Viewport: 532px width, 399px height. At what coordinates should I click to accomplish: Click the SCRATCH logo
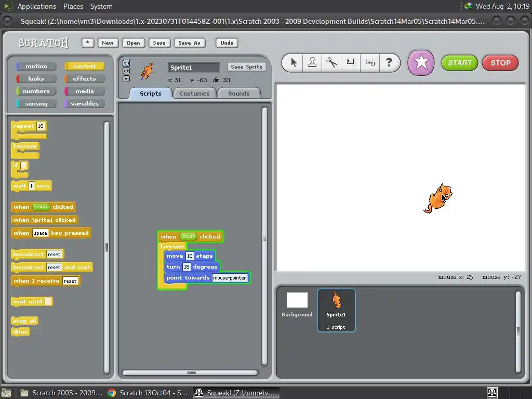[44, 43]
